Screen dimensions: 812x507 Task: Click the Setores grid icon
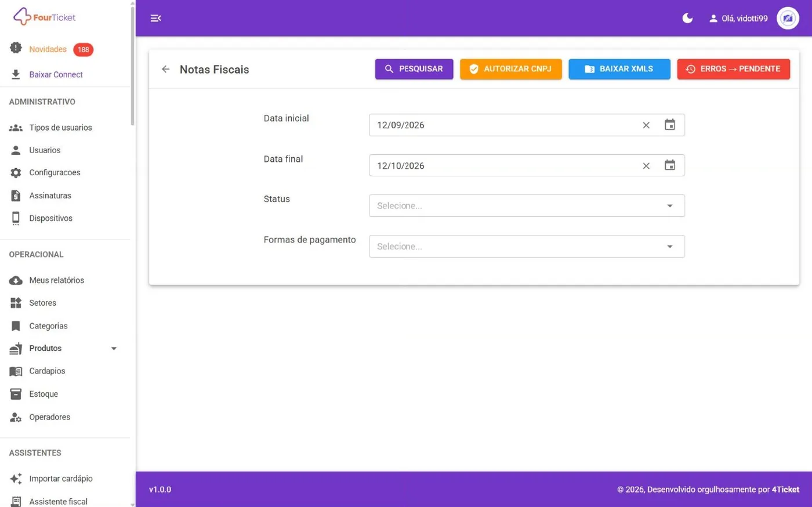tap(16, 303)
